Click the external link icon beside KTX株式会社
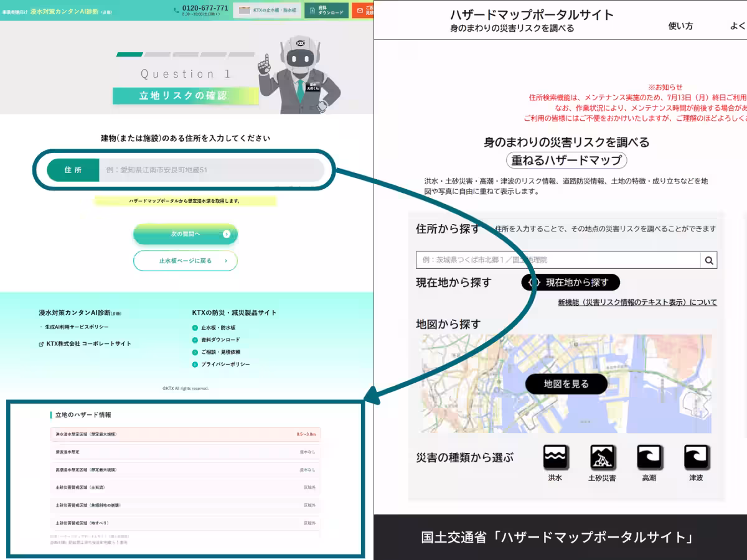The image size is (747, 560). pyautogui.click(x=41, y=344)
